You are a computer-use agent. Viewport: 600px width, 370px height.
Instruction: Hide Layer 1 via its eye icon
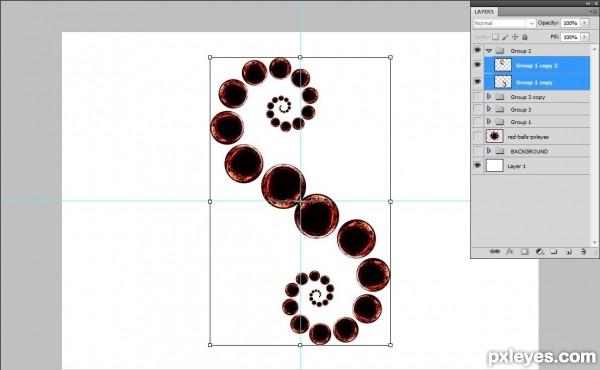click(x=478, y=165)
